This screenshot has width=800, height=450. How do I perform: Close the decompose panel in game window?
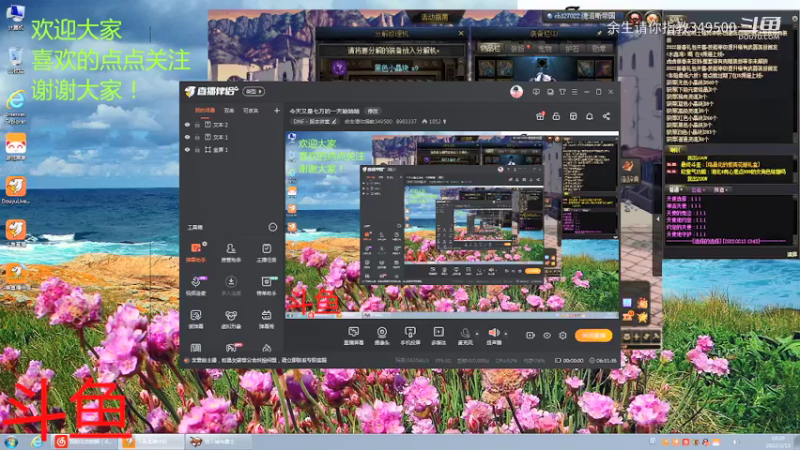click(461, 33)
